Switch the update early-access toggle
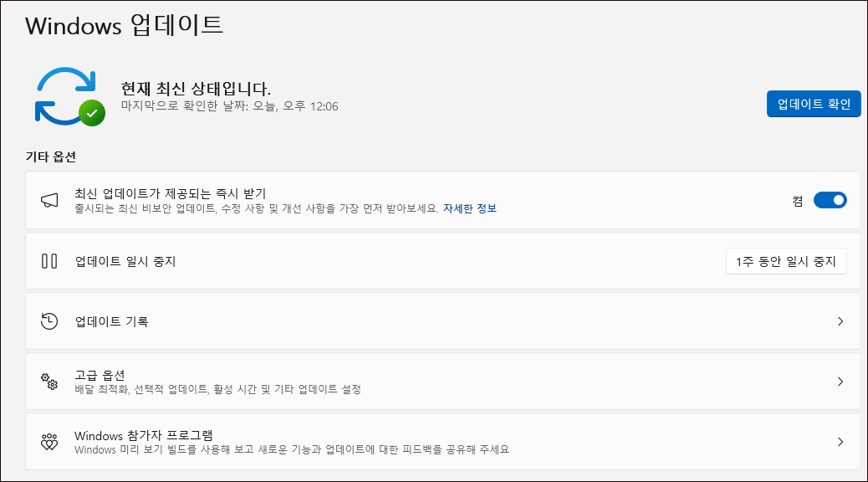The height and width of the screenshot is (482, 868). click(829, 200)
